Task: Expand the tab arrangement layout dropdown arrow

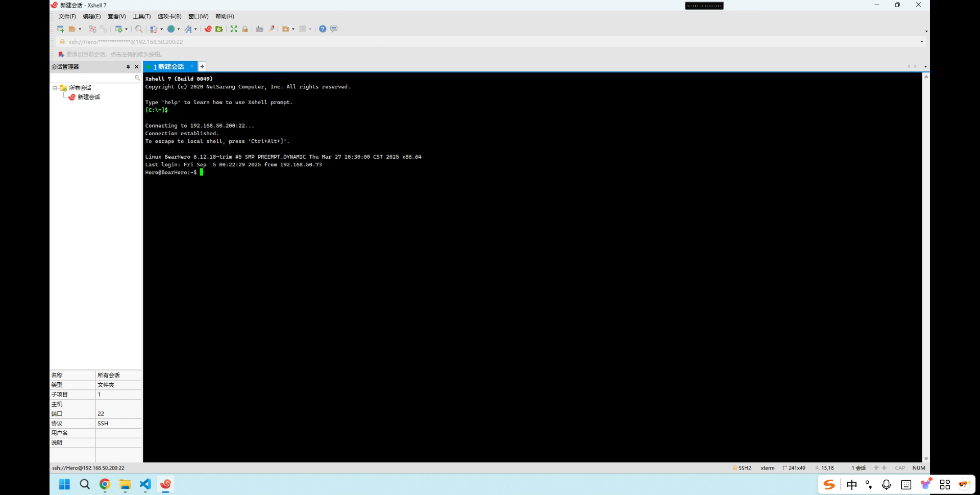Action: [x=310, y=29]
